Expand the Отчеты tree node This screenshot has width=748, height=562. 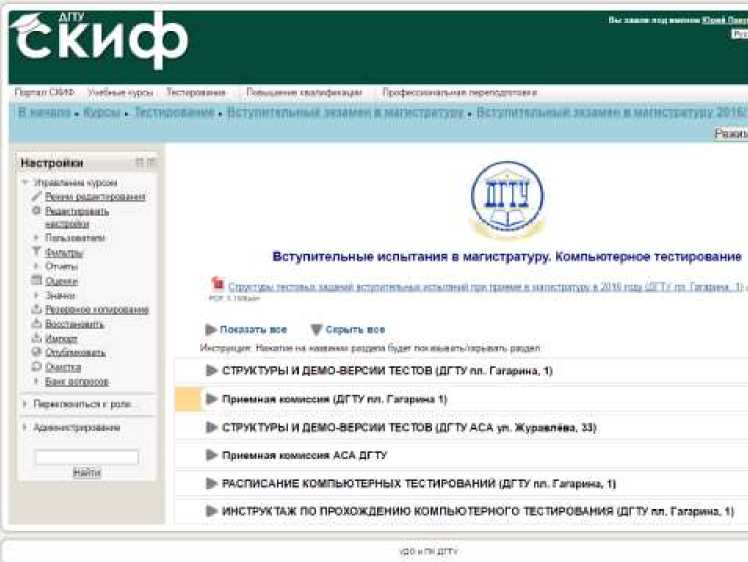coord(36,266)
